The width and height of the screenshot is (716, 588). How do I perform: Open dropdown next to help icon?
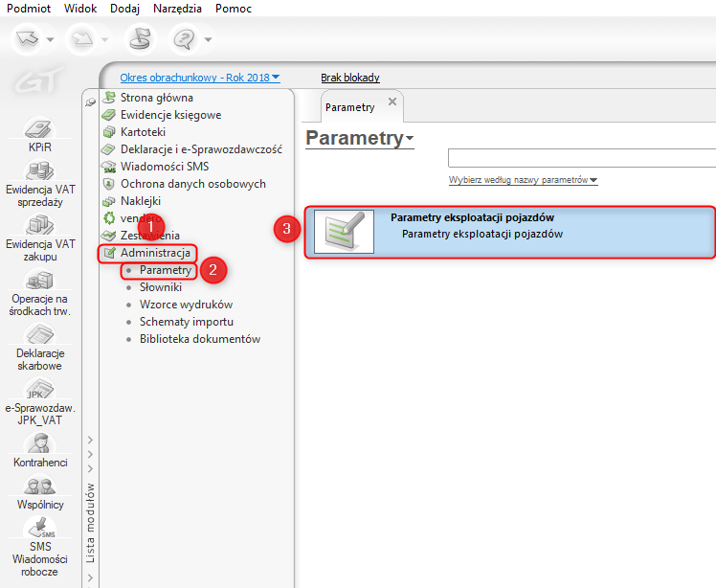click(x=208, y=40)
